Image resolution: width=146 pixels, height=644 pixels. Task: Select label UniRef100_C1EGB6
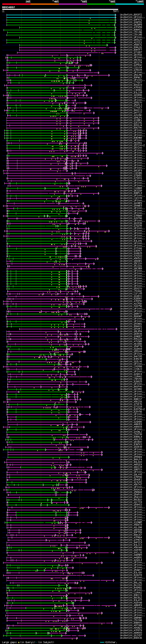[131, 173]
